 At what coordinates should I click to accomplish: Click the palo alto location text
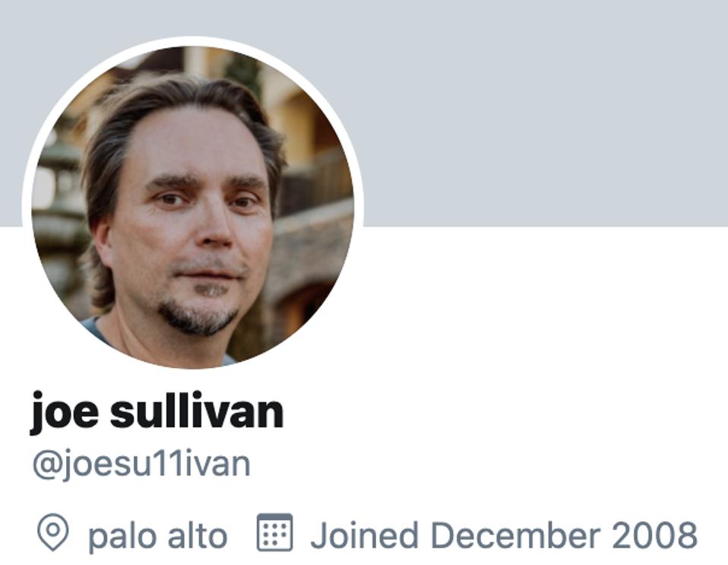pyautogui.click(x=158, y=536)
